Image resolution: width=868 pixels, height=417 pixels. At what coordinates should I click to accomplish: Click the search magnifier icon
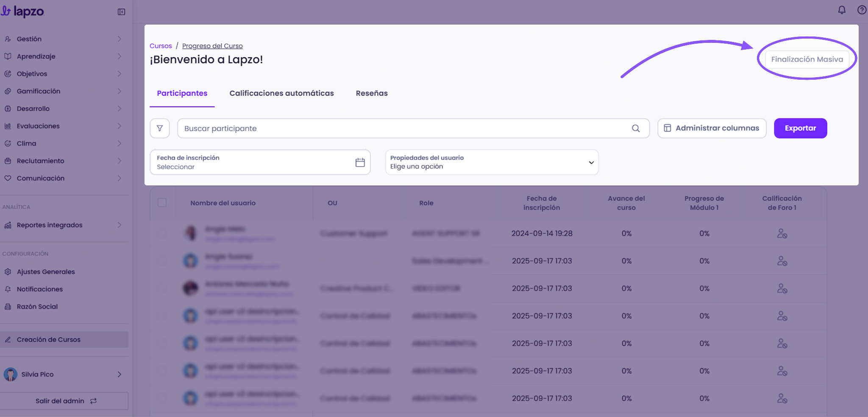pos(636,128)
